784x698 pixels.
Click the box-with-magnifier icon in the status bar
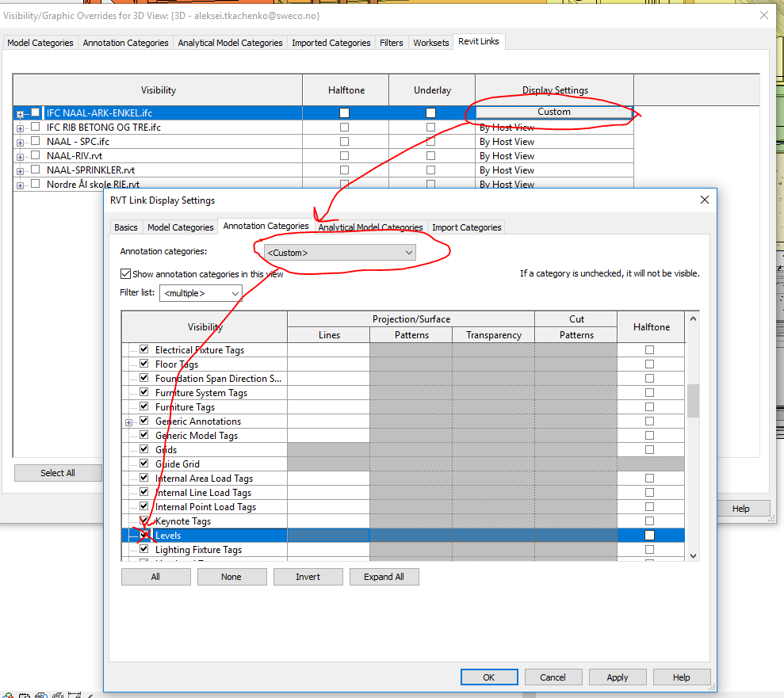(x=41, y=694)
